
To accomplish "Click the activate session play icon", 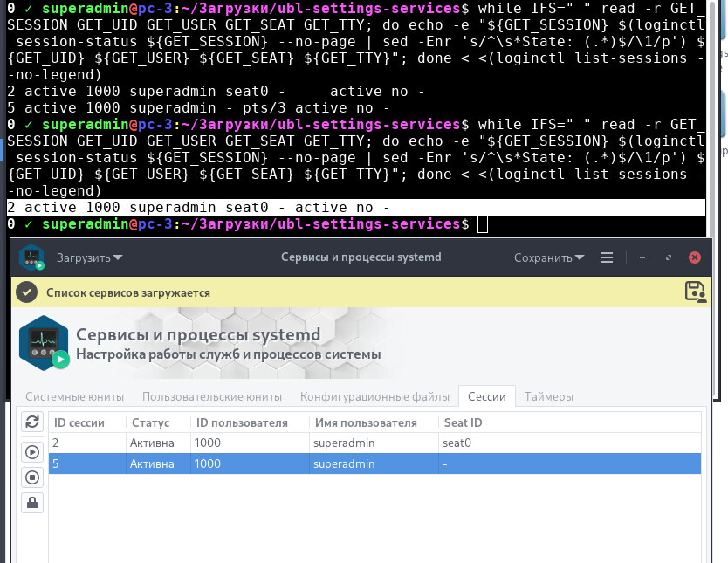I will [x=32, y=452].
